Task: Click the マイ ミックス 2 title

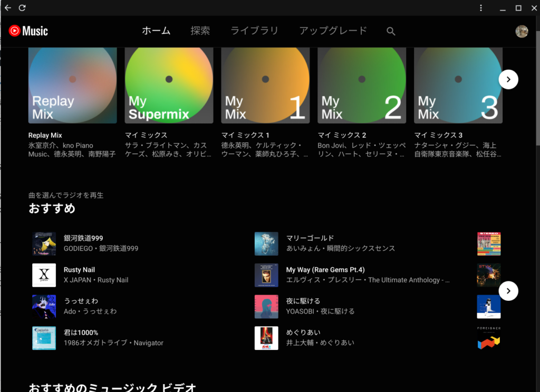Action: coord(342,135)
